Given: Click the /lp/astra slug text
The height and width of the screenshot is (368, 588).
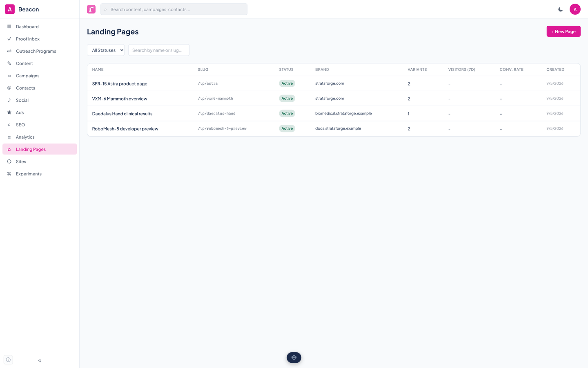Looking at the screenshot, I should (208, 83).
